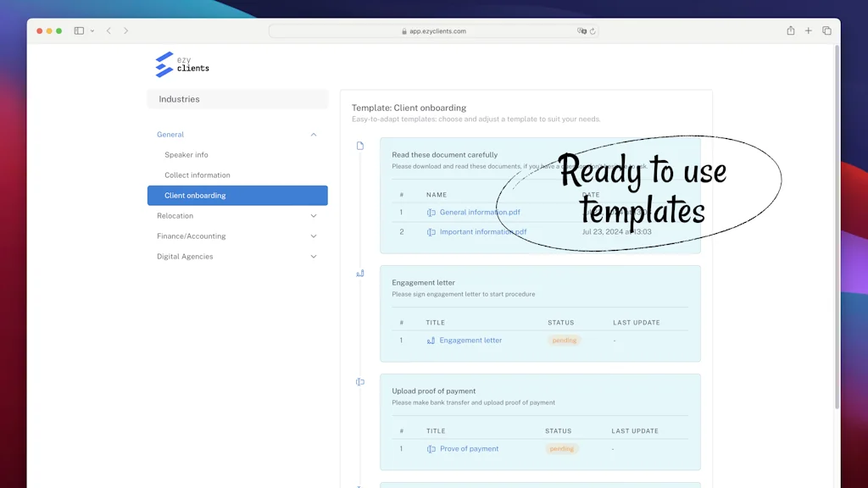Viewport: 868px width, 488px height.
Task: Toggle the Safari sidebar icon
Action: 79,30
